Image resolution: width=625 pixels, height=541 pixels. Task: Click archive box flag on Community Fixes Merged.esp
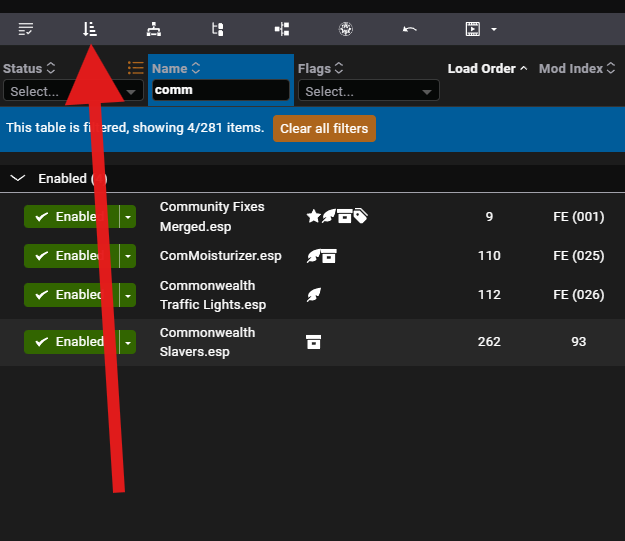tap(345, 216)
